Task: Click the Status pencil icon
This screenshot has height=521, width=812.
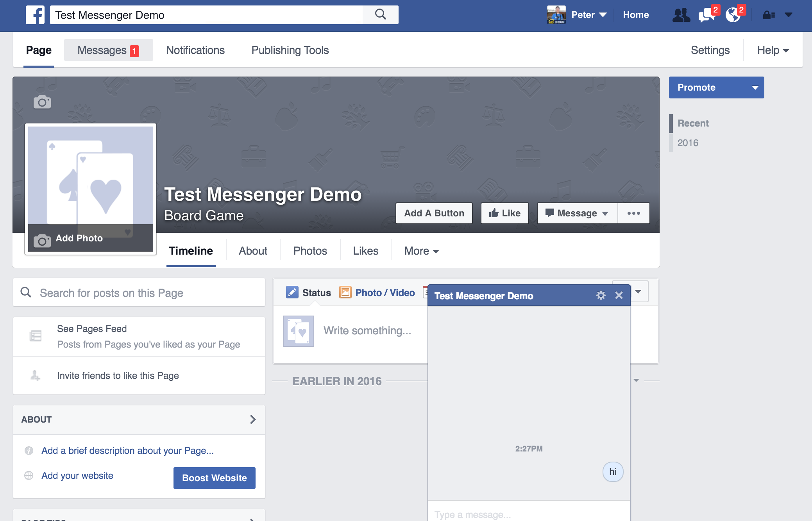Action: 292,292
